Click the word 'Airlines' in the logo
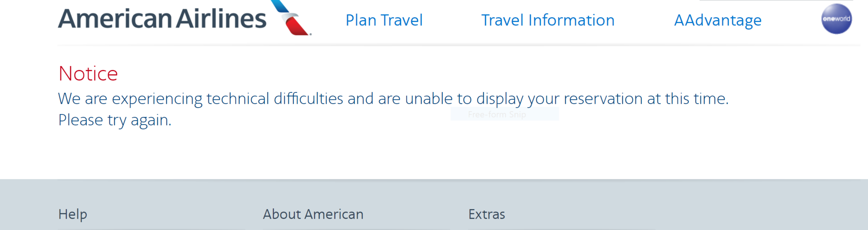This screenshot has height=230, width=868. click(x=221, y=19)
